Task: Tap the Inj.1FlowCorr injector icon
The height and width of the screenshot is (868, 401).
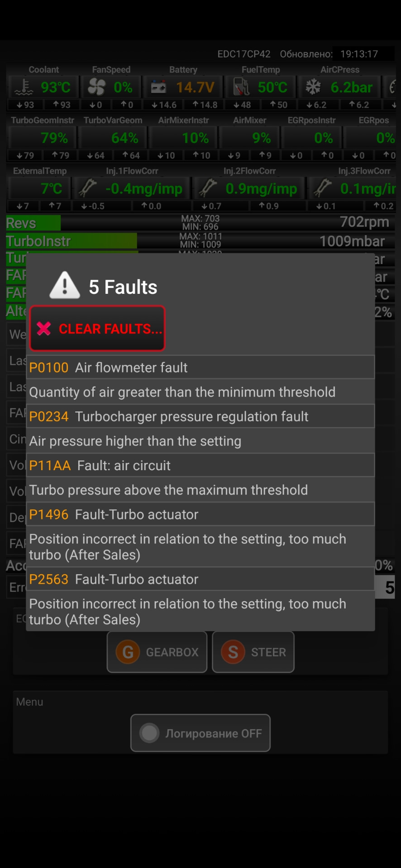Action: 88,188
